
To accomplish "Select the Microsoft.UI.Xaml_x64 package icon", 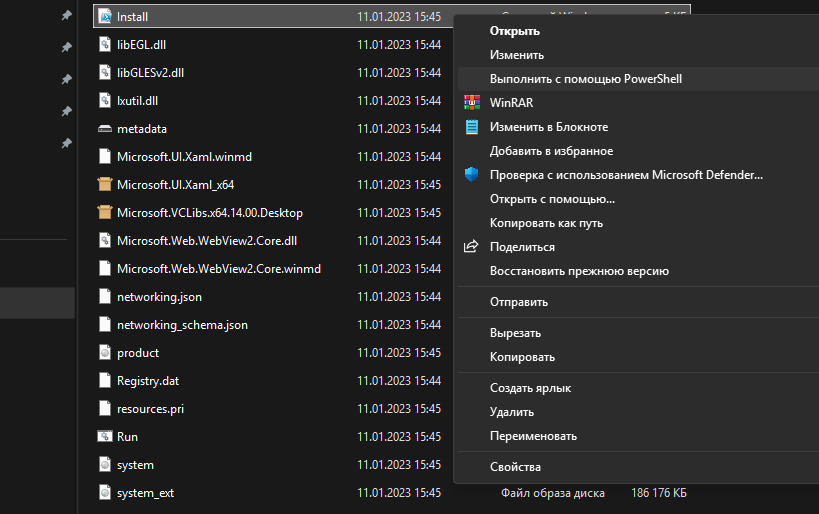I will point(104,185).
